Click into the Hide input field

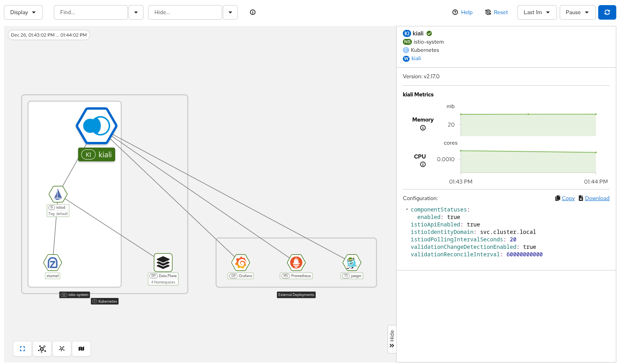pyautogui.click(x=185, y=12)
